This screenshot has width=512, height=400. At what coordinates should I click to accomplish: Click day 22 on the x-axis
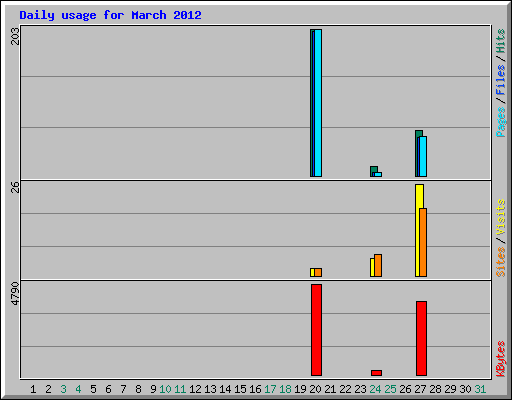345,389
